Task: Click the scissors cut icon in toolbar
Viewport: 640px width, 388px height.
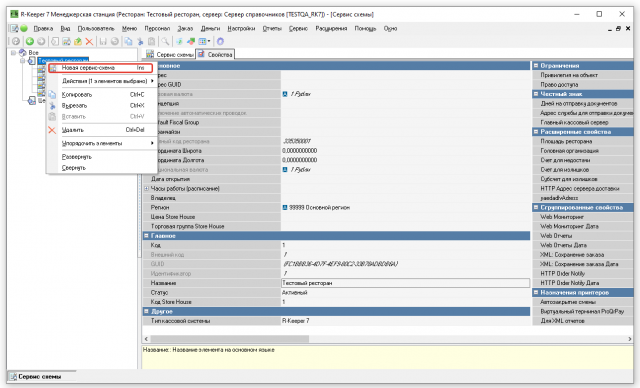Action: 140,41
